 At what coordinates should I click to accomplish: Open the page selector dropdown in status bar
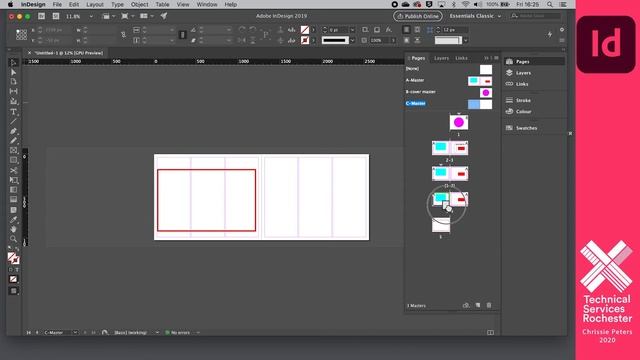pos(75,333)
